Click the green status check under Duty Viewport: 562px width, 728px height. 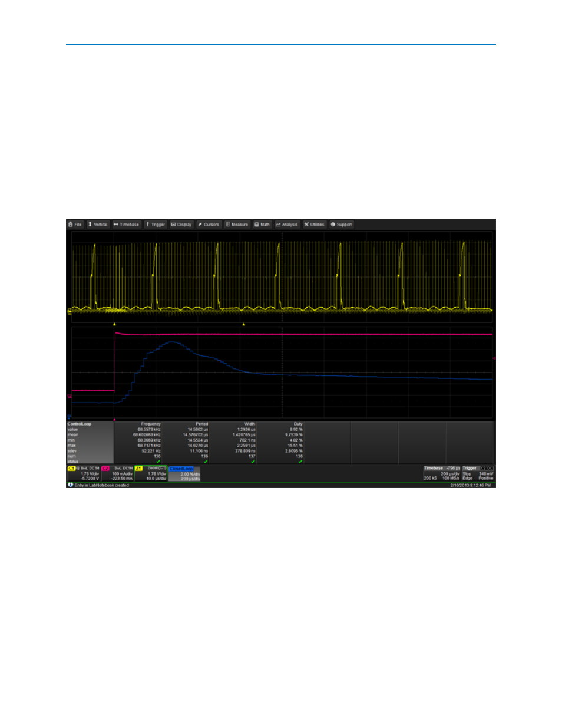300,462
